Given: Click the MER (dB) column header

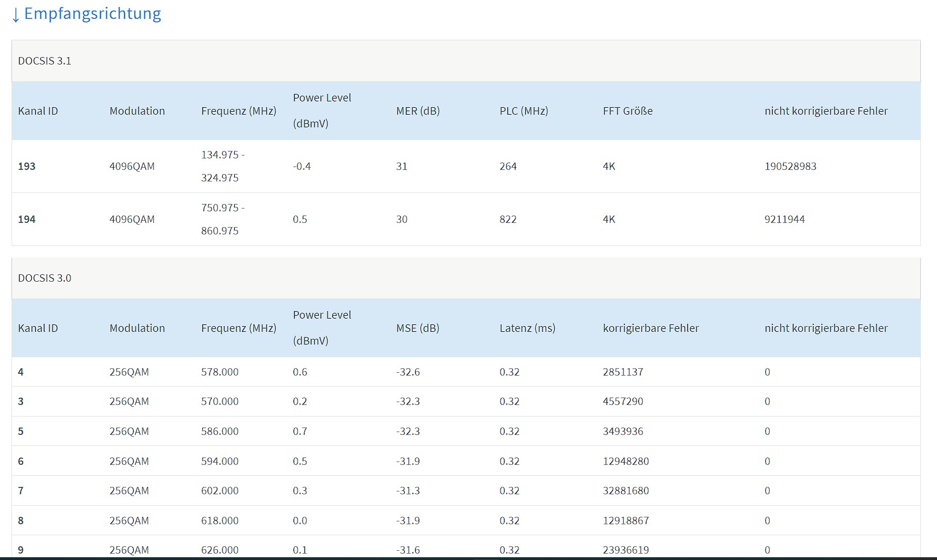Looking at the screenshot, I should pos(418,111).
